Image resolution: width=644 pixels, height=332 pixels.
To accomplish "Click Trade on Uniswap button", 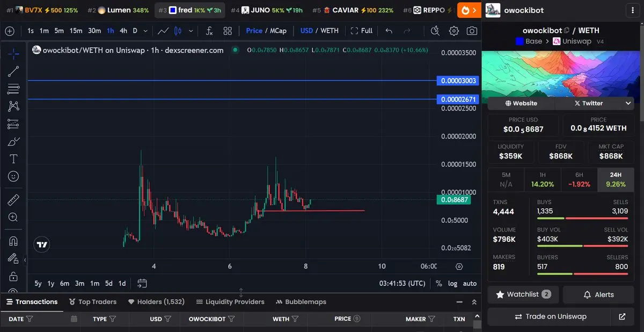I will click(548, 316).
